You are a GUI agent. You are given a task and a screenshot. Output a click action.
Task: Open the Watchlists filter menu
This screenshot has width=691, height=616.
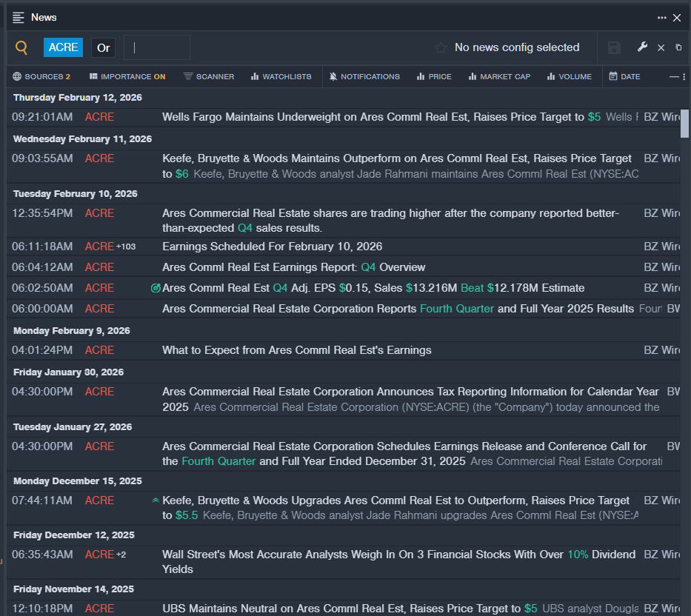[x=281, y=76]
